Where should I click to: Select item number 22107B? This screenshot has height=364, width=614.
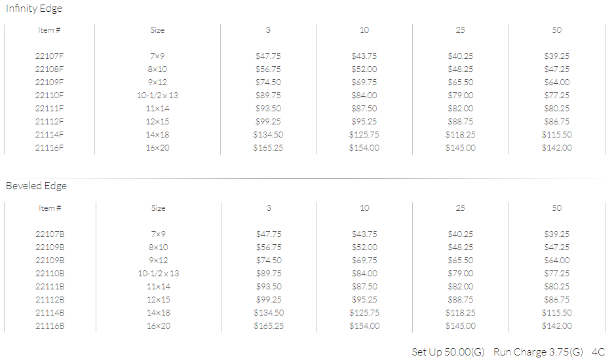tap(50, 234)
